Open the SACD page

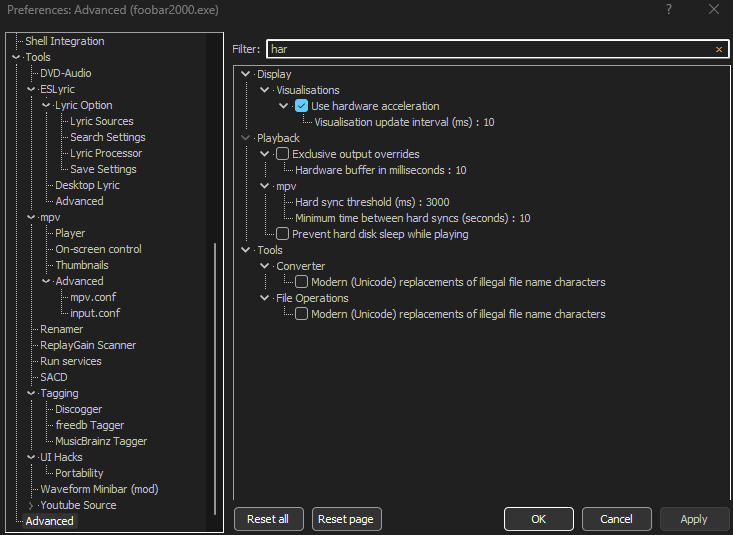click(x=53, y=377)
